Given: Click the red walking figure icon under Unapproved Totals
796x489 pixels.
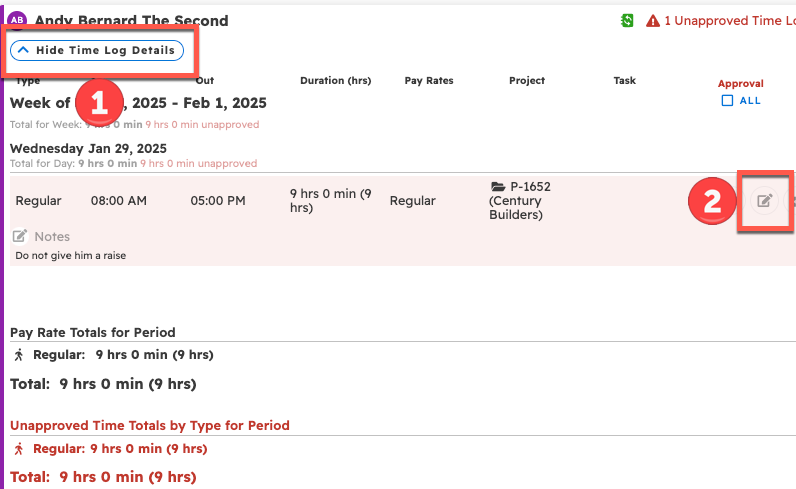Looking at the screenshot, I should pyautogui.click(x=19, y=449).
